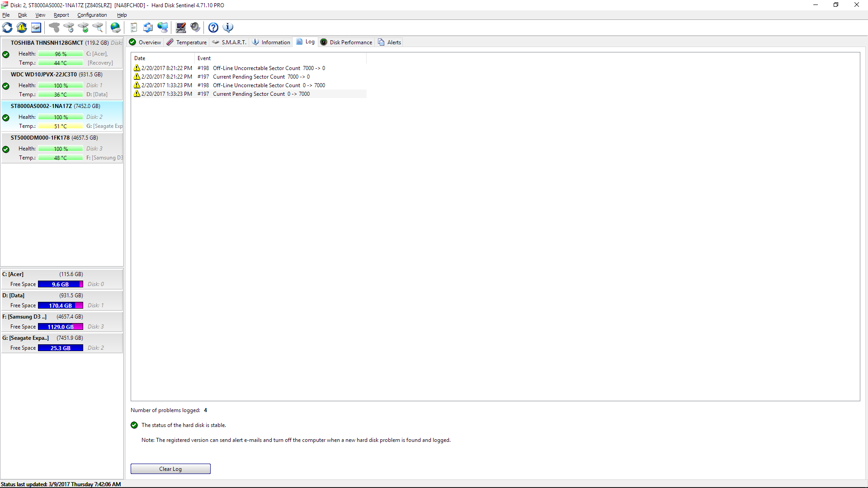Open the Report menu
Viewport: 868px width, 488px height.
pos(61,15)
